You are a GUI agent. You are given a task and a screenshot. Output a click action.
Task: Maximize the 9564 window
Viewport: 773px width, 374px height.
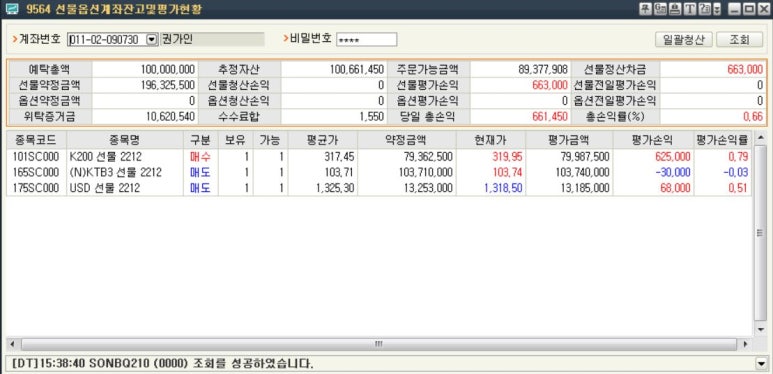[x=749, y=9]
